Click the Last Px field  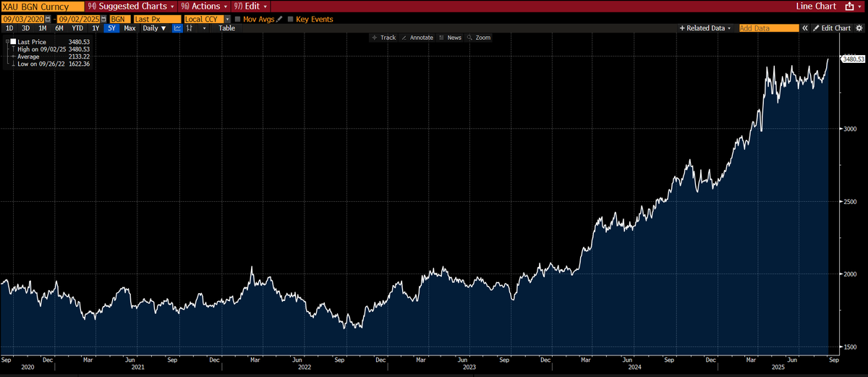tap(157, 19)
